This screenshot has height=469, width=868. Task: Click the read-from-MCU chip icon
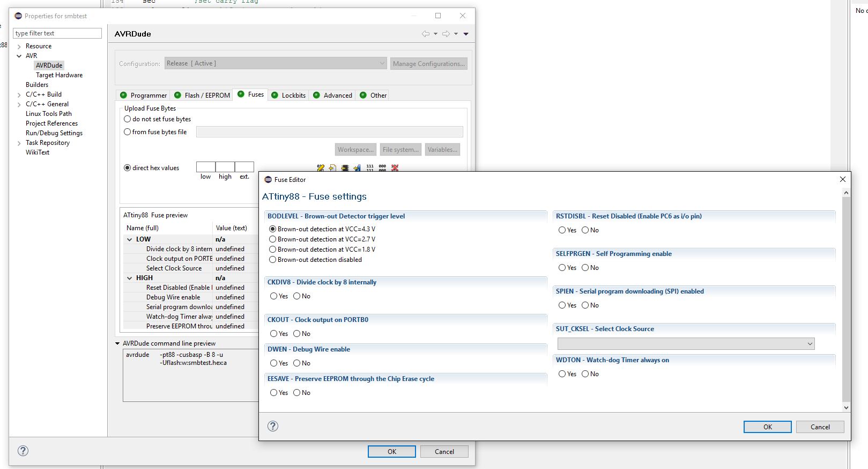[345, 168]
